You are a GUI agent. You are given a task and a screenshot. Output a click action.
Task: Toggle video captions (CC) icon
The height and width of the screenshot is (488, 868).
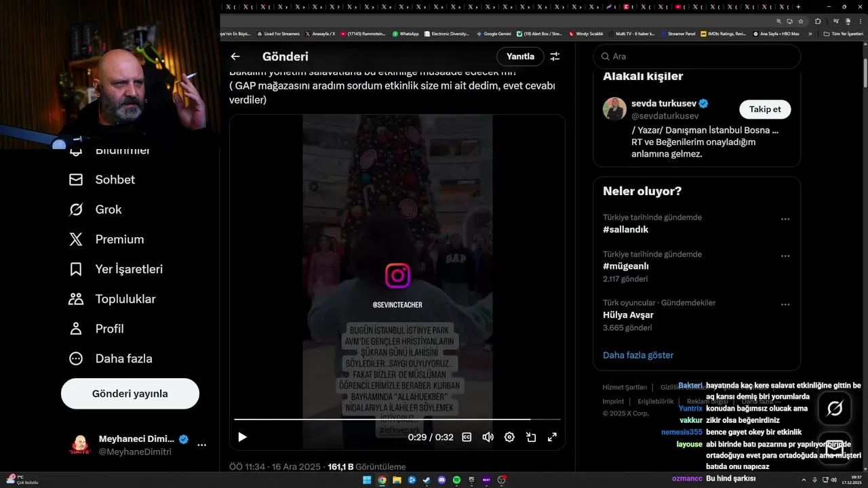[467, 437]
